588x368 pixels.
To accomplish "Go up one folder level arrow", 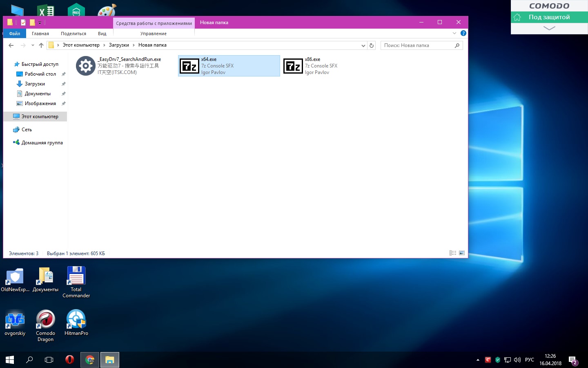I will [41, 45].
